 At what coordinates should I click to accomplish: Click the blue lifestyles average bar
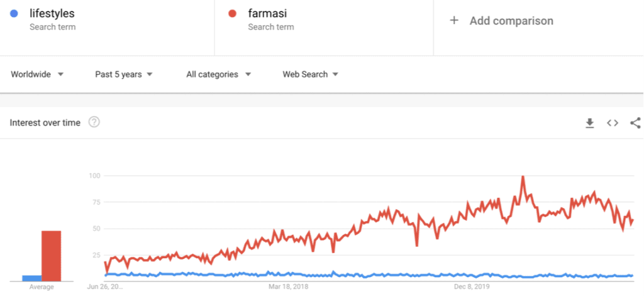click(31, 278)
